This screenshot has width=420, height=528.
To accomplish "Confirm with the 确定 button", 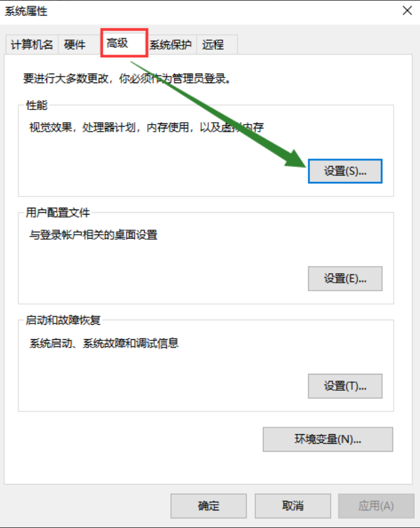I will pos(208,506).
